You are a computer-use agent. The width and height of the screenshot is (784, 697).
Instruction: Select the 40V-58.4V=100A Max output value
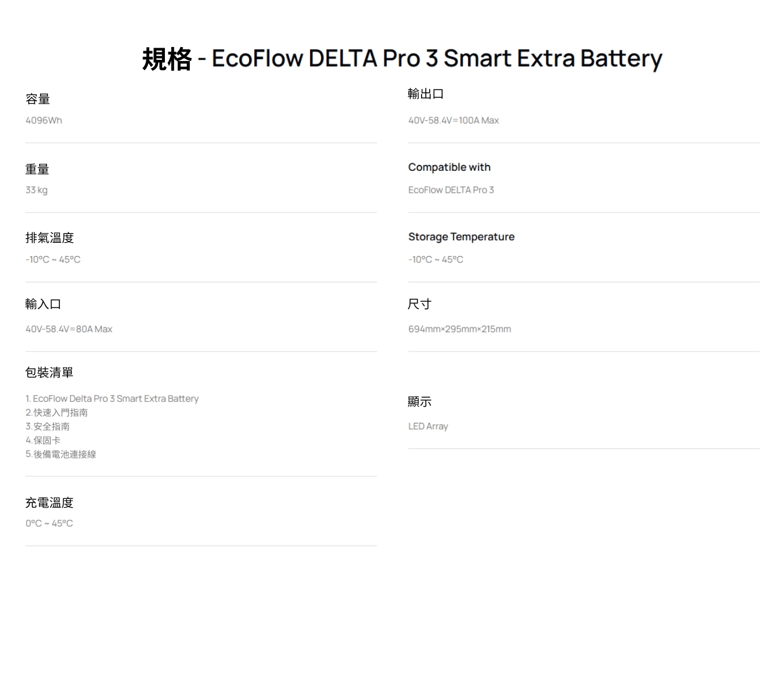(454, 120)
